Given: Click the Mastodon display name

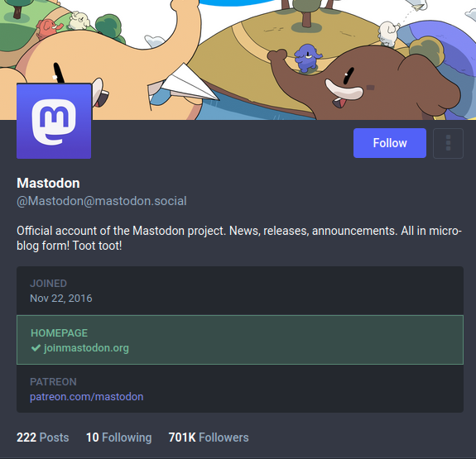Looking at the screenshot, I should tap(48, 183).
